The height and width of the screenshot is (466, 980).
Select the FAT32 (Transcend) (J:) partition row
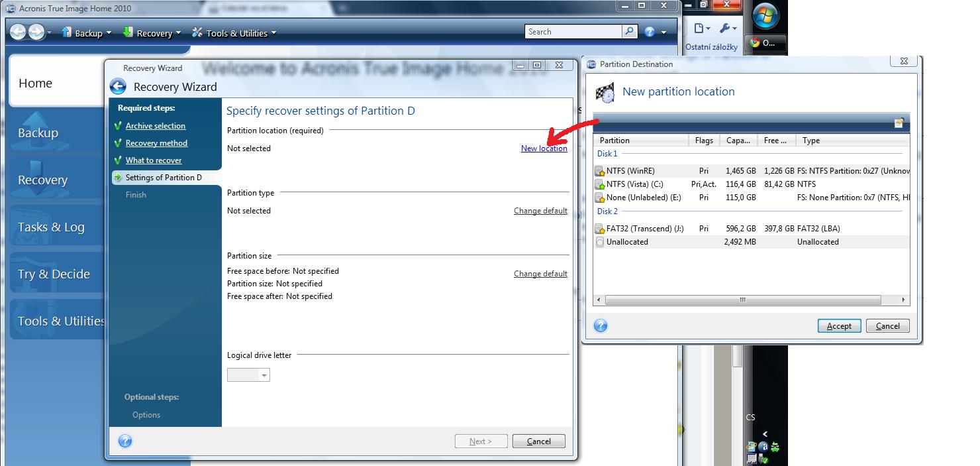tap(752, 229)
